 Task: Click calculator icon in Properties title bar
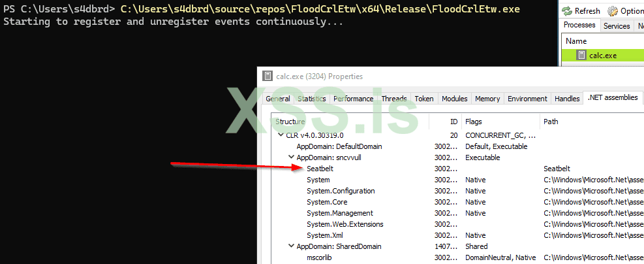coord(268,76)
